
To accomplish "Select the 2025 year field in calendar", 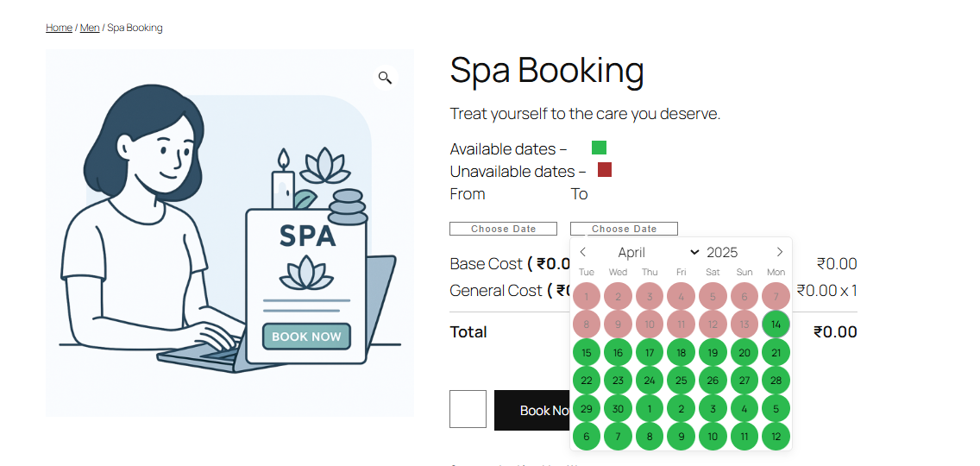I will (722, 252).
